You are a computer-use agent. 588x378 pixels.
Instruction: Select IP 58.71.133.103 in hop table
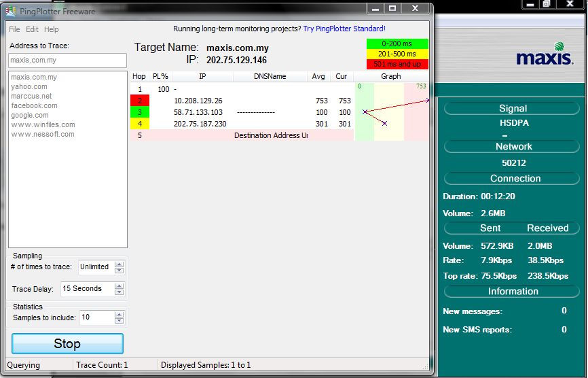pyautogui.click(x=198, y=112)
